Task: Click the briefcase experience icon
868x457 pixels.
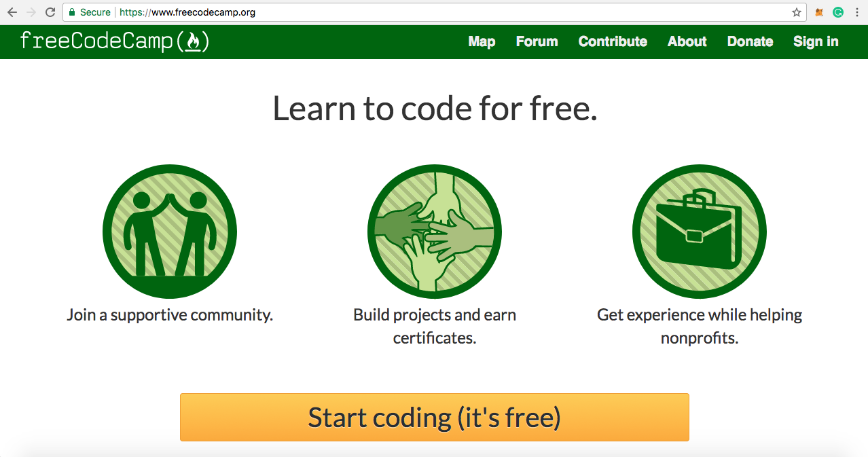Action: point(700,232)
